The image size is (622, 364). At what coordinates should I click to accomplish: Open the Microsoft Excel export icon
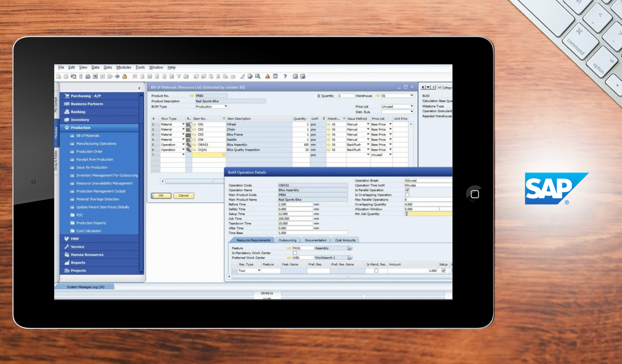94,76
